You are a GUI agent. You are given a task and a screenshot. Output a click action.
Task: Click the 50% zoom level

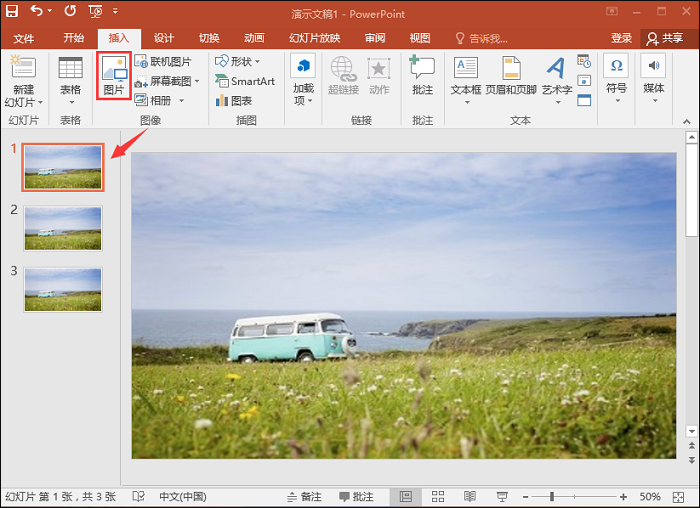pyautogui.click(x=650, y=496)
